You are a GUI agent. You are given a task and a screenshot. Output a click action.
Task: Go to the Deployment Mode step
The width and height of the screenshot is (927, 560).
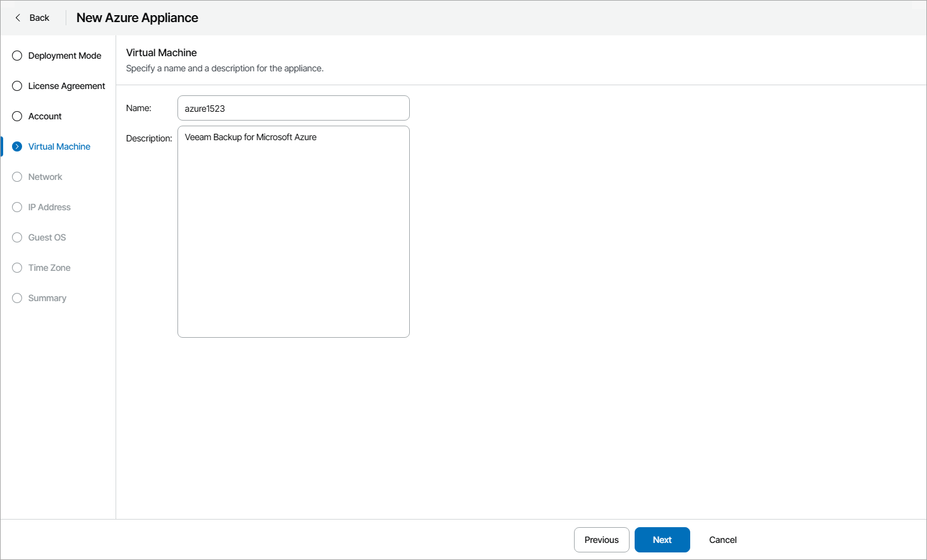coord(64,56)
